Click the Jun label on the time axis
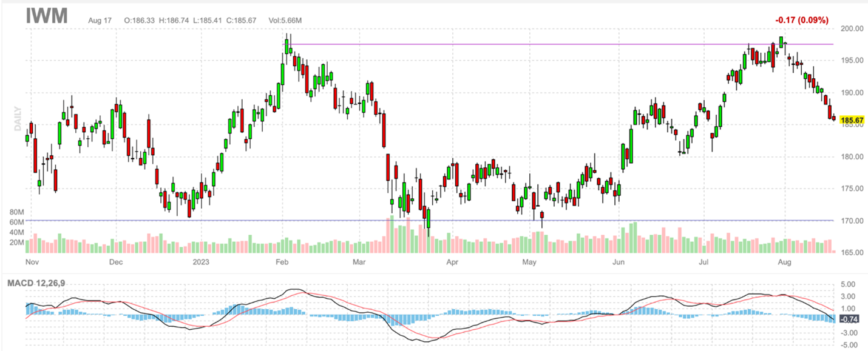Viewport: 868px width, 351px height. click(619, 262)
